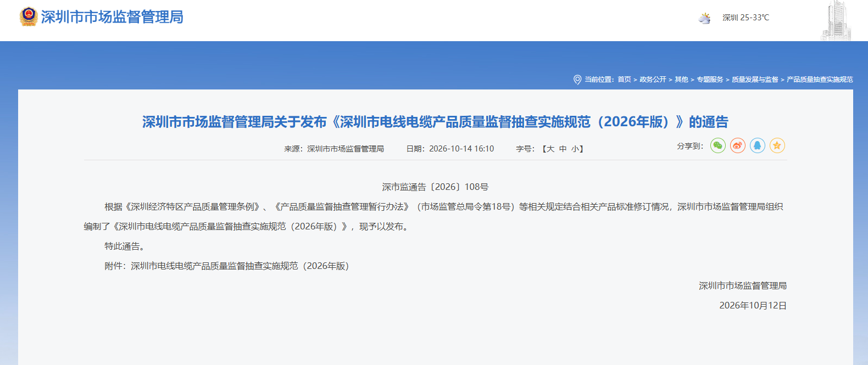
Task: Set font size to 中
Action: pyautogui.click(x=563, y=149)
